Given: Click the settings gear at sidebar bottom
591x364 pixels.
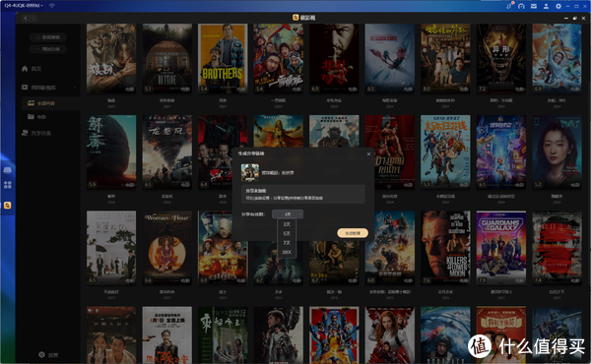Looking at the screenshot, I should click(x=41, y=354).
